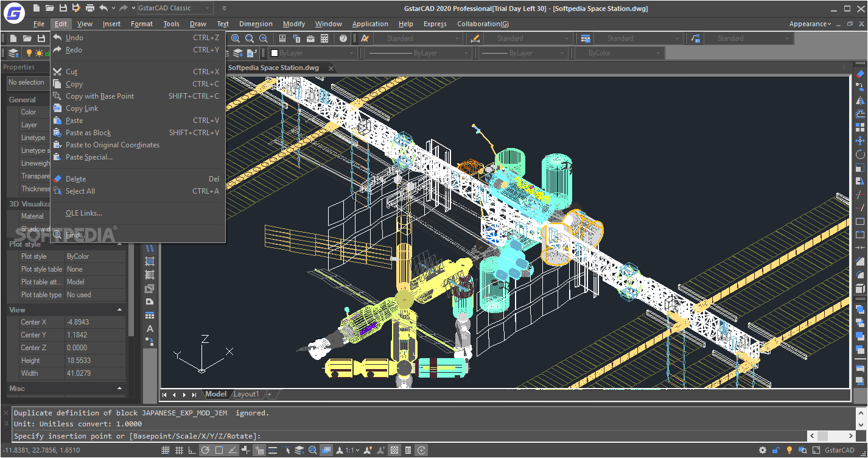
Task: Open the ByColor plot style dropdown
Action: pos(620,53)
